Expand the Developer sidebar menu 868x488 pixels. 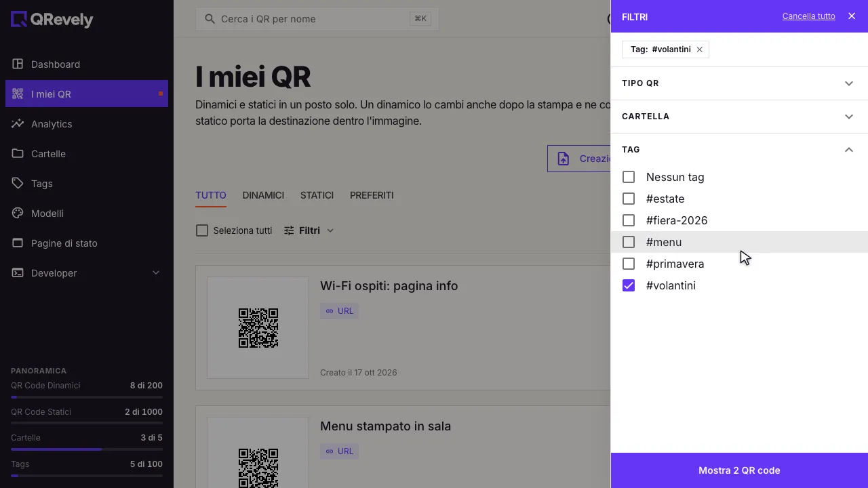coord(156,273)
